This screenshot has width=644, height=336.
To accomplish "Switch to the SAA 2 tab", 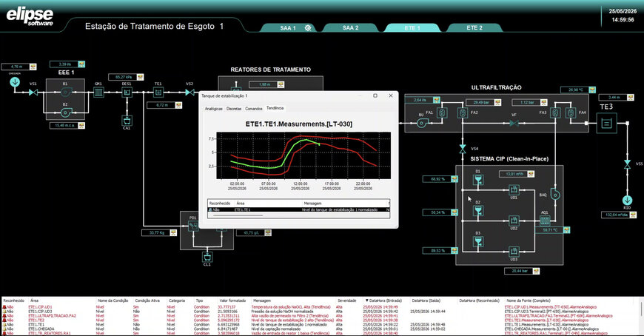I will (x=350, y=28).
